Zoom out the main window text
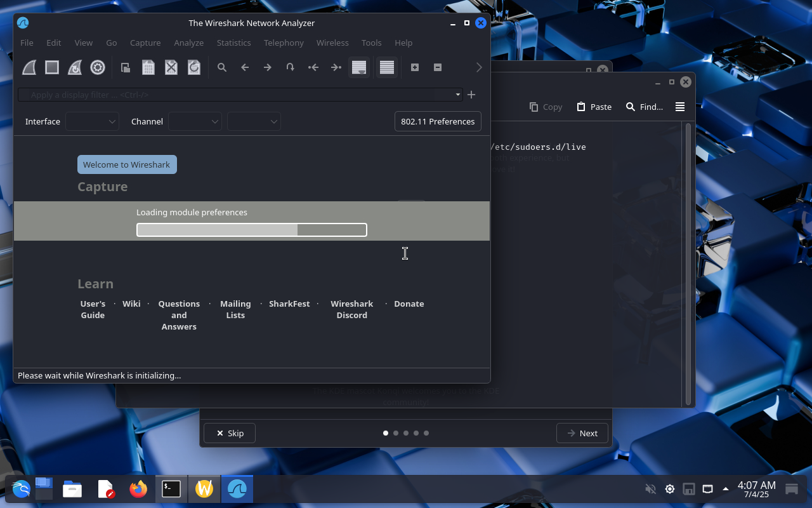Image resolution: width=812 pixels, height=508 pixels. pos(438,67)
